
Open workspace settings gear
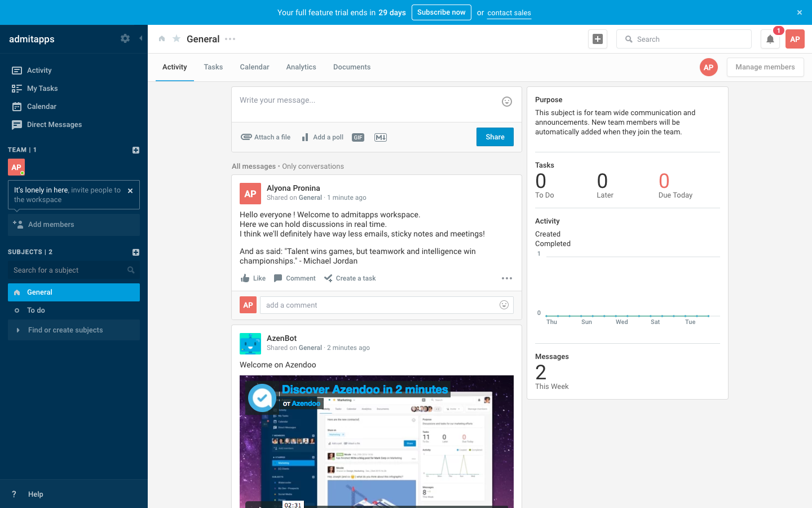coord(125,38)
